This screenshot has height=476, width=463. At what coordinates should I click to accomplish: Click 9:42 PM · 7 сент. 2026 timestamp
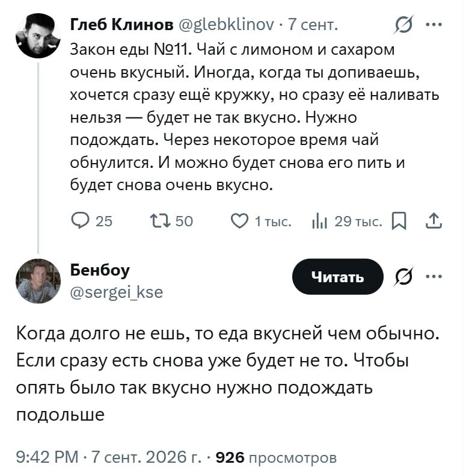tap(108, 457)
